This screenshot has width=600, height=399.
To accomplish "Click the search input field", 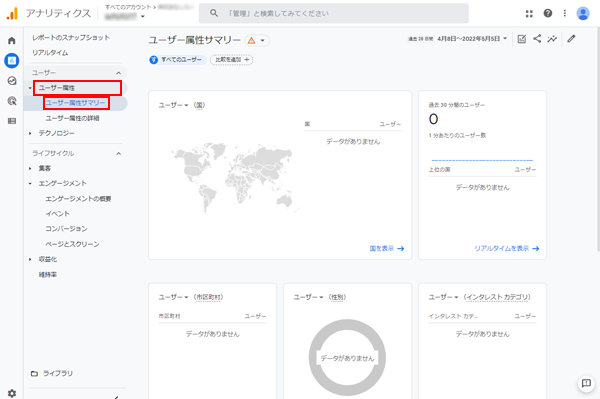I will pos(334,13).
